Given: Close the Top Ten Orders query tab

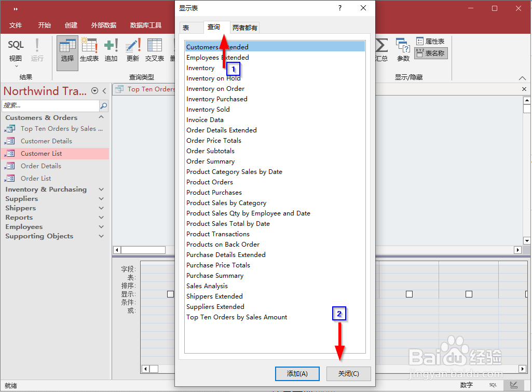Looking at the screenshot, I should coord(524,89).
